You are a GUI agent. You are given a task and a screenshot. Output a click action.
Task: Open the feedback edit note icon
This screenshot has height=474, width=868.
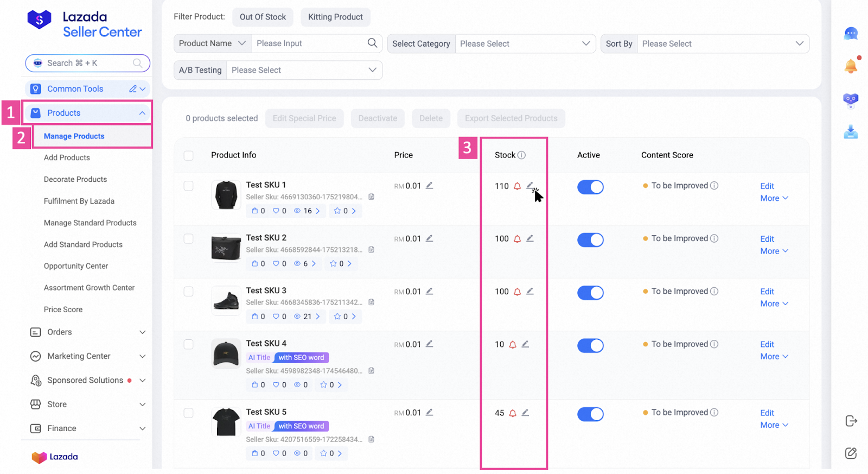pos(851,453)
